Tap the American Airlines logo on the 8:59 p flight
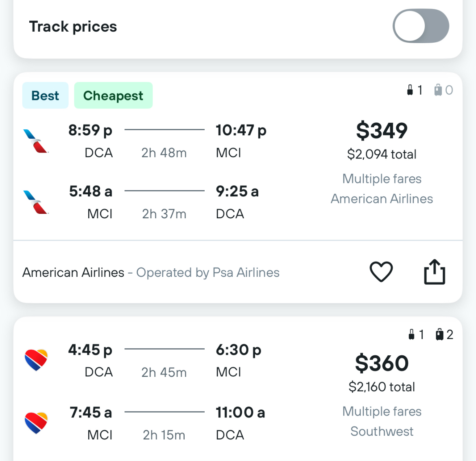Viewport: 476px width, 461px height. [x=36, y=141]
